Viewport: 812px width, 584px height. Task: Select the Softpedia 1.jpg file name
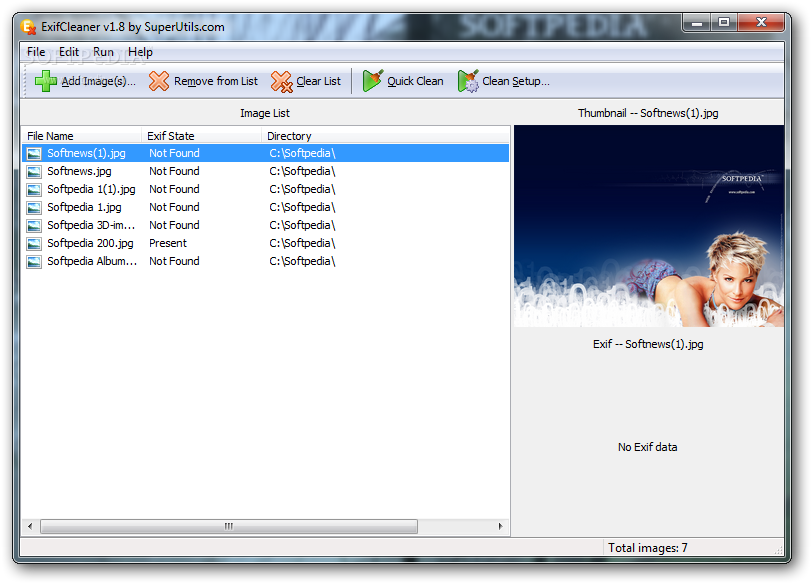(84, 207)
